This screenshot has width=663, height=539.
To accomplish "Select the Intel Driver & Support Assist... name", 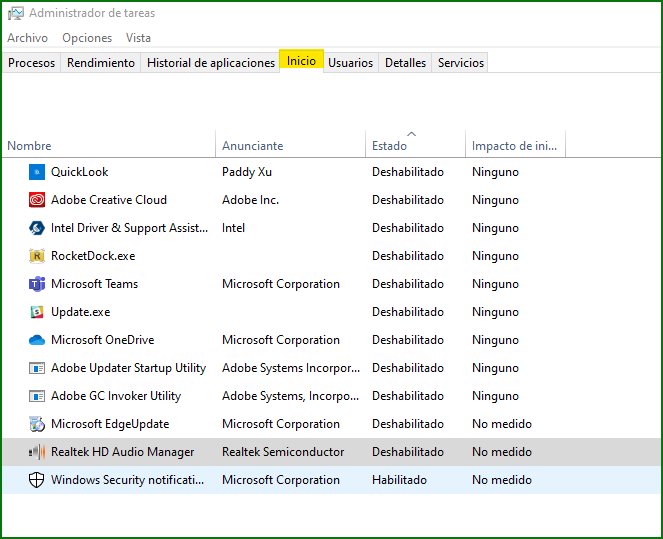I will pyautogui.click(x=129, y=228).
